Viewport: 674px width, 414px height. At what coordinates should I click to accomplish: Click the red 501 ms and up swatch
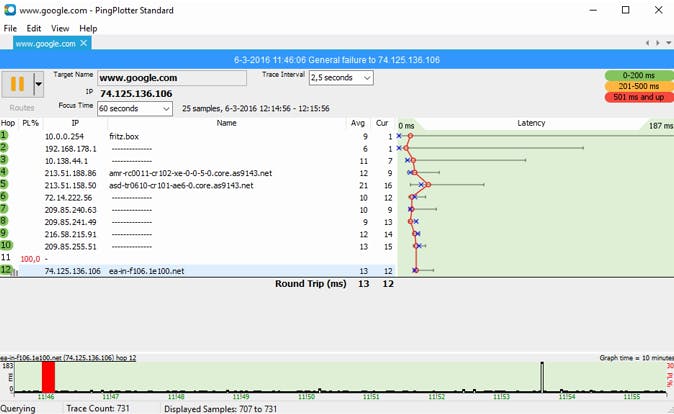click(x=639, y=97)
